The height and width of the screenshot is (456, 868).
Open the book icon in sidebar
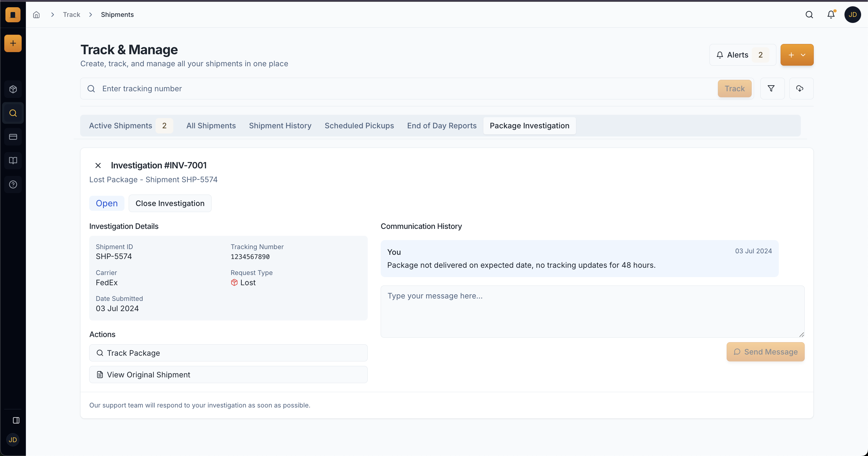(13, 161)
